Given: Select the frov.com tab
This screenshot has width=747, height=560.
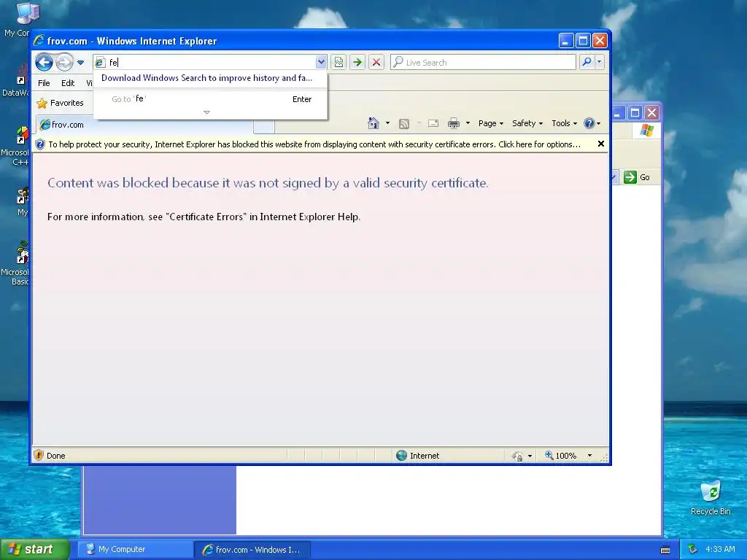Looking at the screenshot, I should 144,125.
